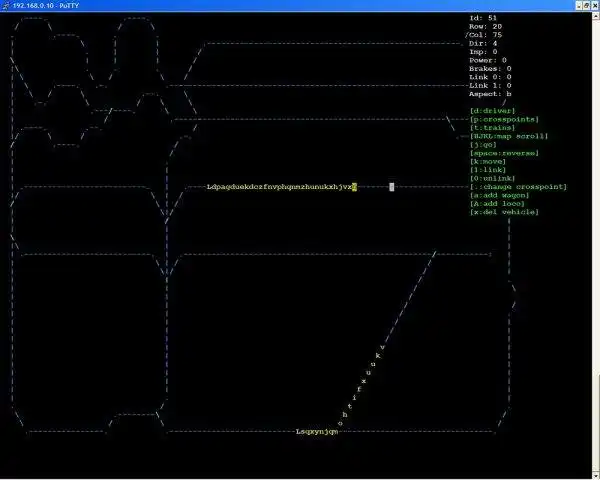Click the '[p:crosspoints]' command entry
This screenshot has height=480, width=600.
504,119
